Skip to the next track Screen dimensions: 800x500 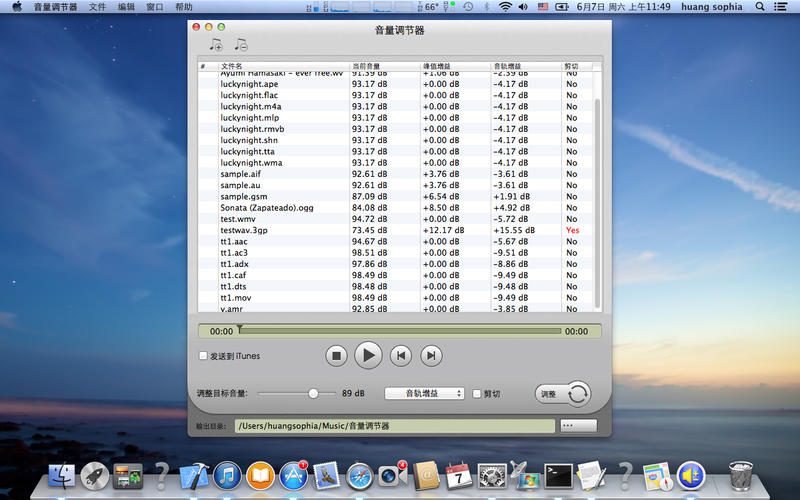pos(431,354)
